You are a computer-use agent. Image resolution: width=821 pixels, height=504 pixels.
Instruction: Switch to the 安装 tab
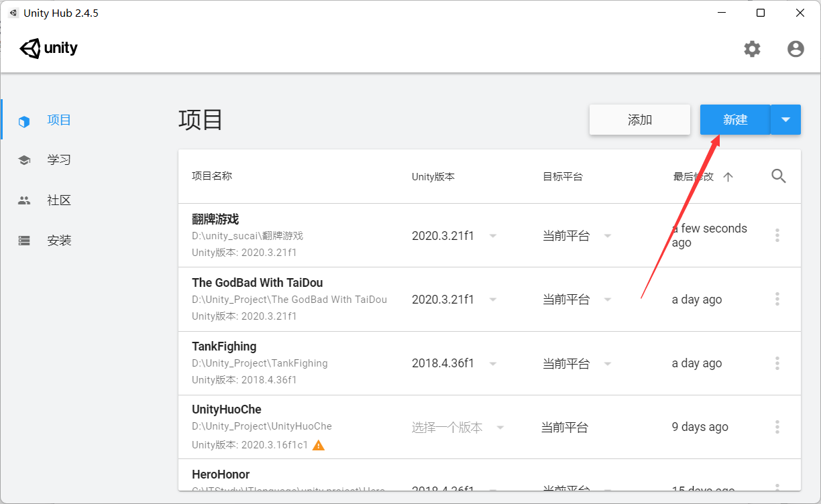click(59, 241)
